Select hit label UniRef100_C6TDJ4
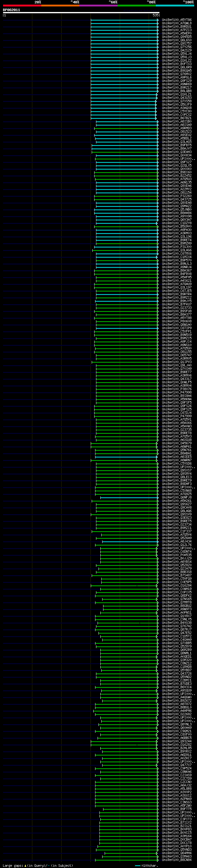This screenshot has height=868, width=197. tap(177, 413)
